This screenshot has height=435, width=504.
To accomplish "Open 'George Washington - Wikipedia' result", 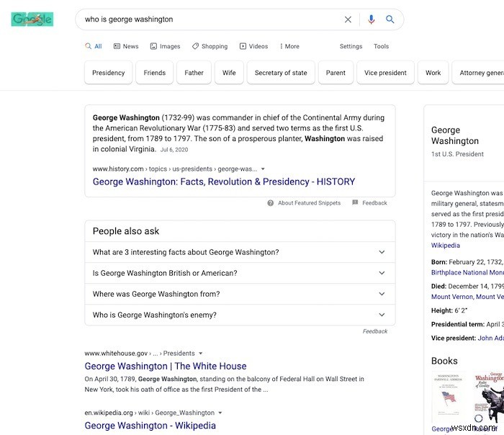I will click(150, 426).
